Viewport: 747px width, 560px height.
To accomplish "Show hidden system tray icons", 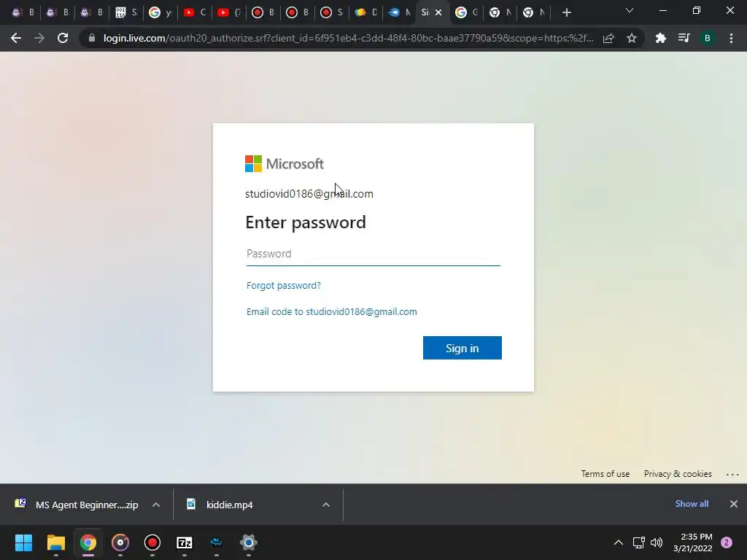I will 619,542.
